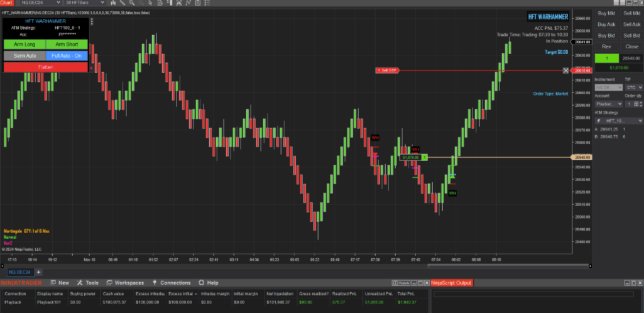Open the Workspaces menu
The image size is (644, 313).
(x=125, y=283)
